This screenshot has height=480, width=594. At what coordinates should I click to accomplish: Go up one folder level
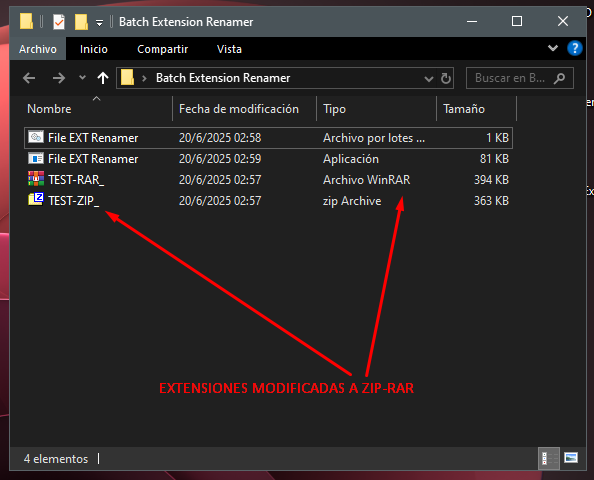tap(103, 78)
